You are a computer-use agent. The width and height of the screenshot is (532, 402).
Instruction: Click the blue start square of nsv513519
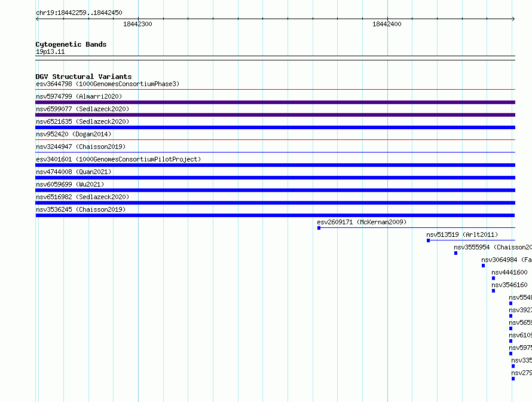click(x=428, y=240)
